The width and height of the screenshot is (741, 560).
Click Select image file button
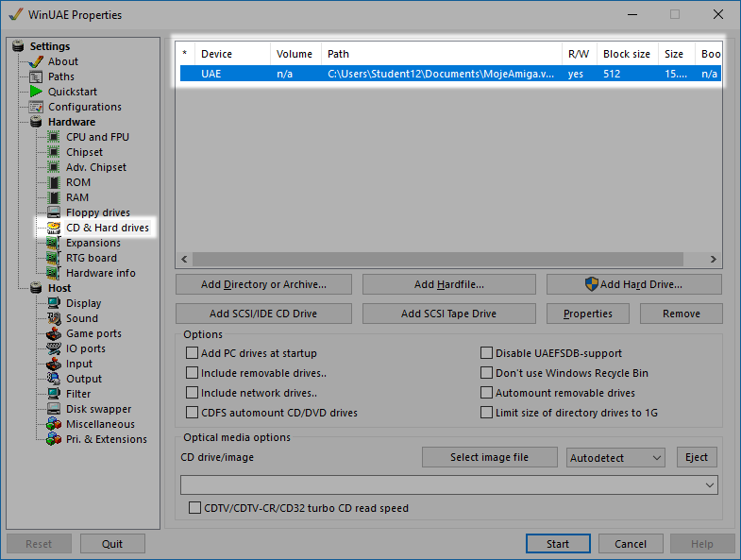tap(490, 457)
